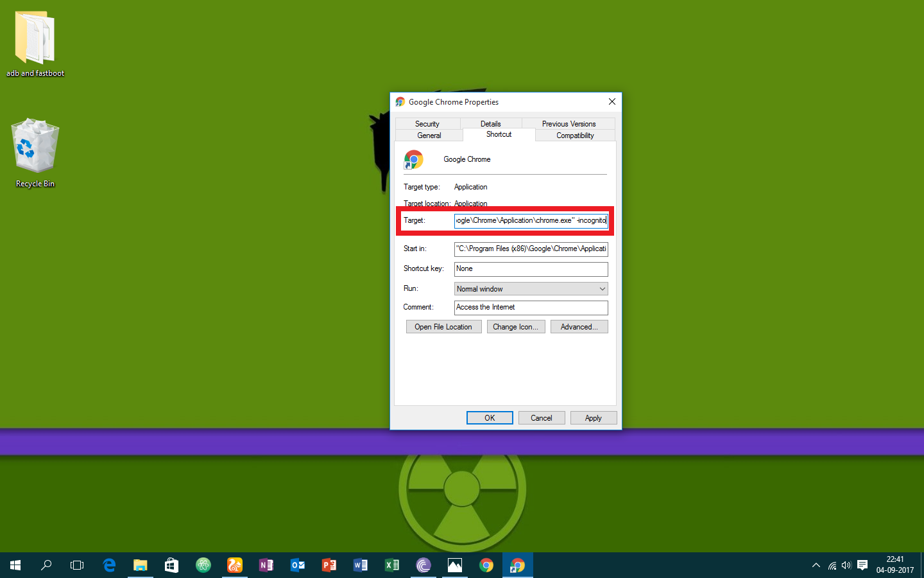Launch Outlook from the taskbar

click(297, 565)
